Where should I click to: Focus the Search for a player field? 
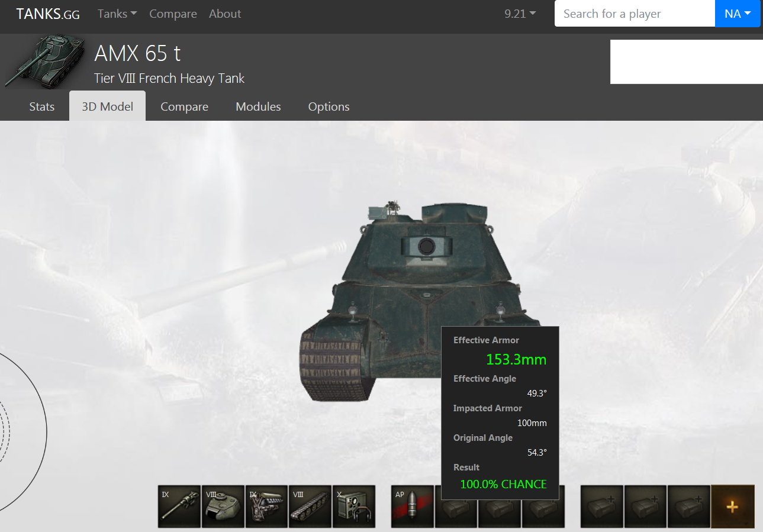(x=634, y=14)
